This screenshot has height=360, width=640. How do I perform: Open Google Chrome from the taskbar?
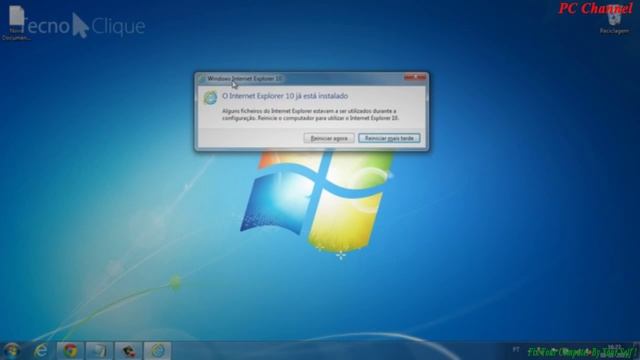pos(70,351)
